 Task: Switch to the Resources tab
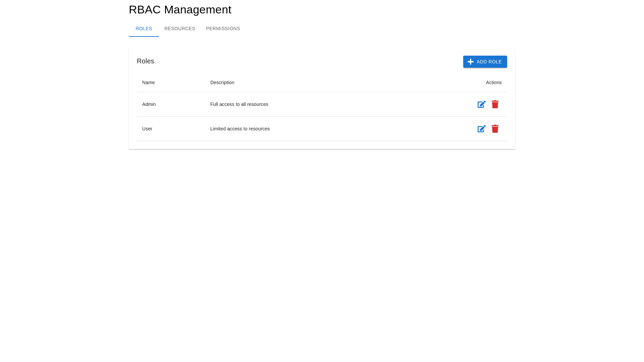tap(179, 28)
